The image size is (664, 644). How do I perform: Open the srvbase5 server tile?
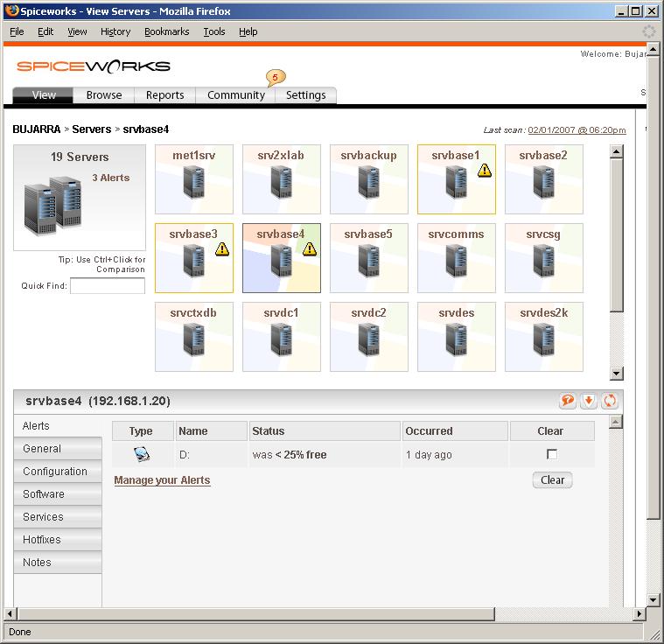369,258
